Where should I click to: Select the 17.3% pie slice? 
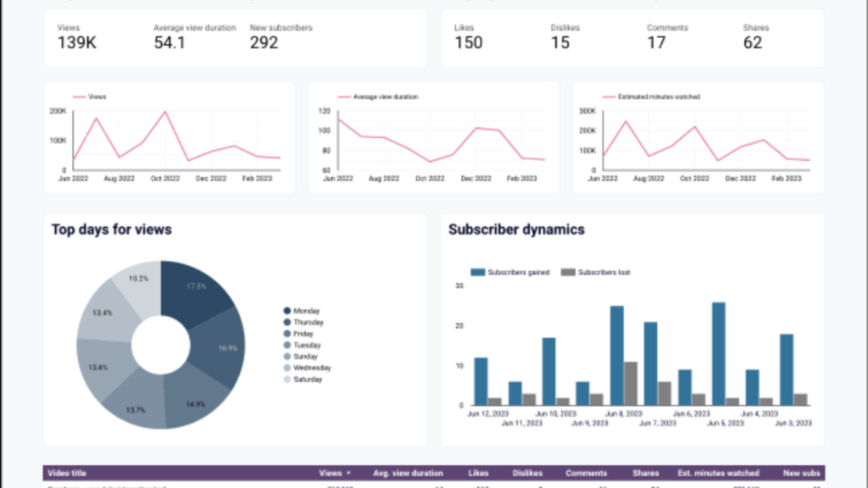coord(196,287)
